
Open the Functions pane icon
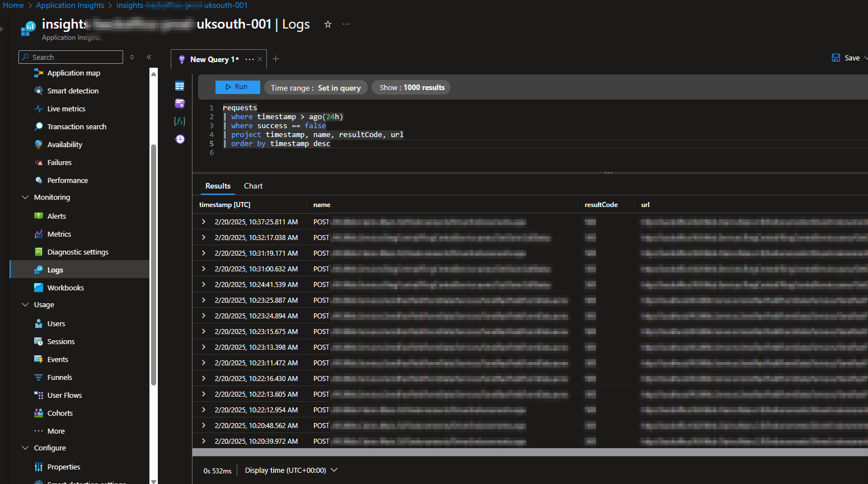(x=180, y=121)
